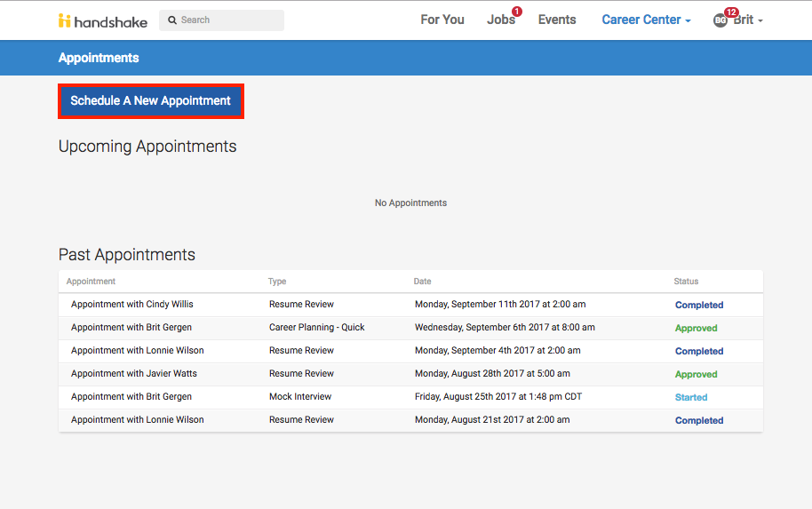Select Friday, August 25th 2017 date cell
The width and height of the screenshot is (812, 509).
point(498,397)
